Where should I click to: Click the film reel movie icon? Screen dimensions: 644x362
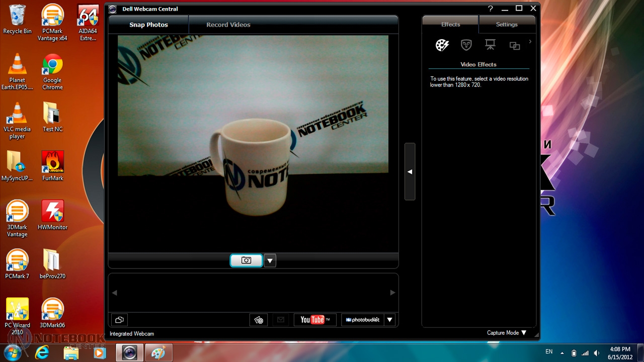pos(259,320)
